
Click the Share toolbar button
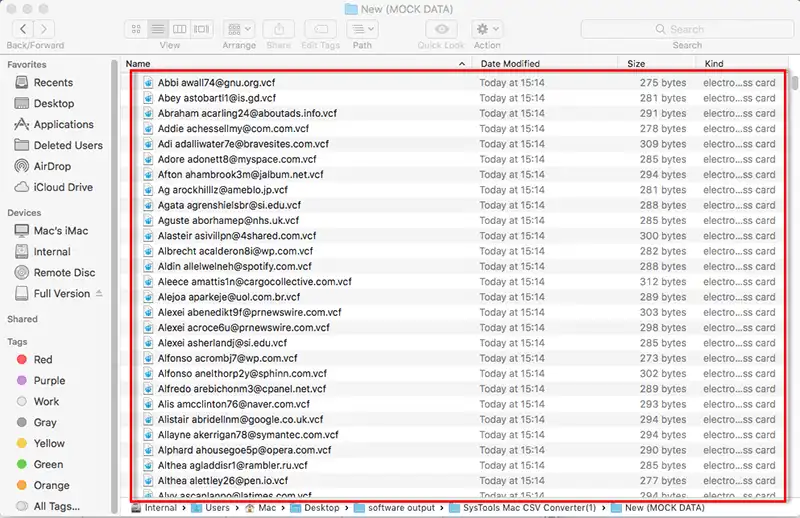pos(279,29)
